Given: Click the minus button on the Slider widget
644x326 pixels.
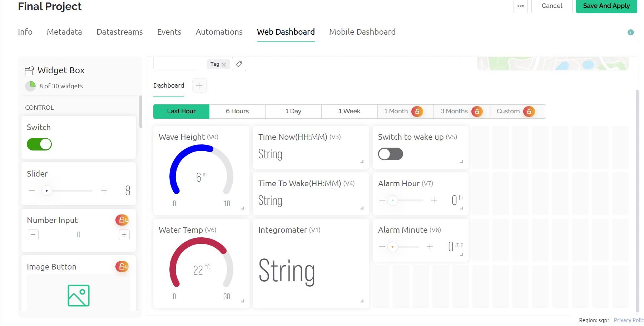Looking at the screenshot, I should tap(31, 191).
